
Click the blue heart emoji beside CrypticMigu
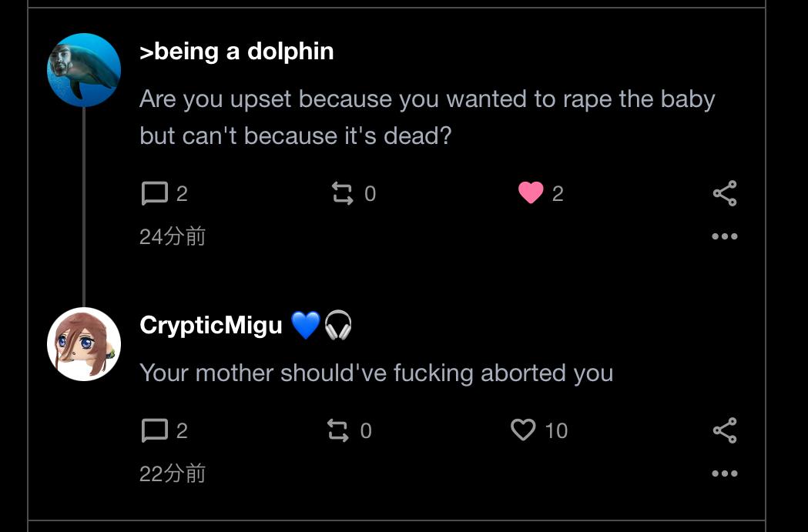pyautogui.click(x=305, y=326)
